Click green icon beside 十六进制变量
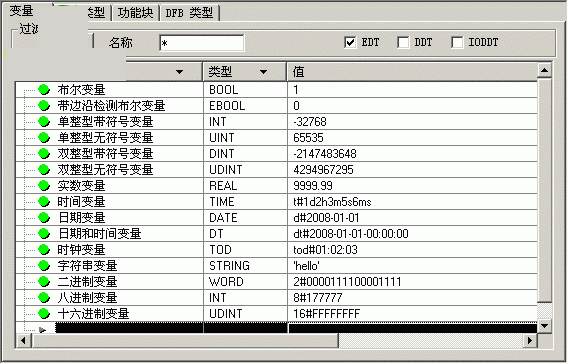 (x=44, y=313)
